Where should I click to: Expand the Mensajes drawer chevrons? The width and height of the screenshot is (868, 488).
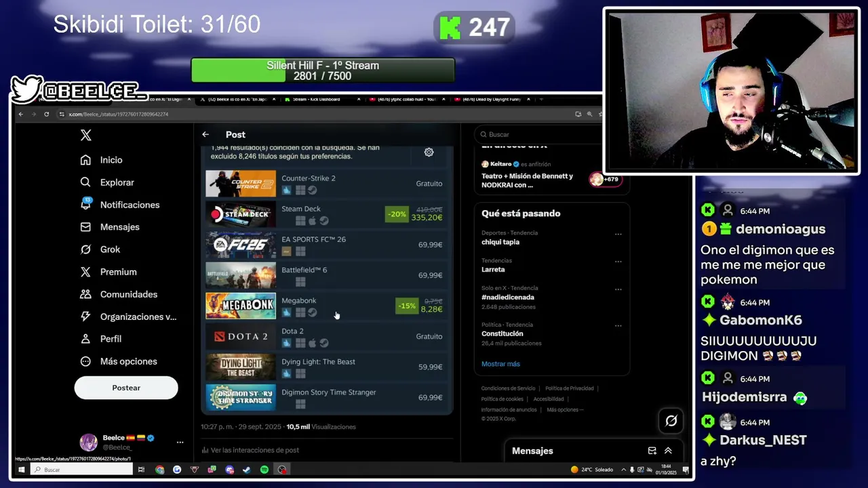pyautogui.click(x=668, y=451)
